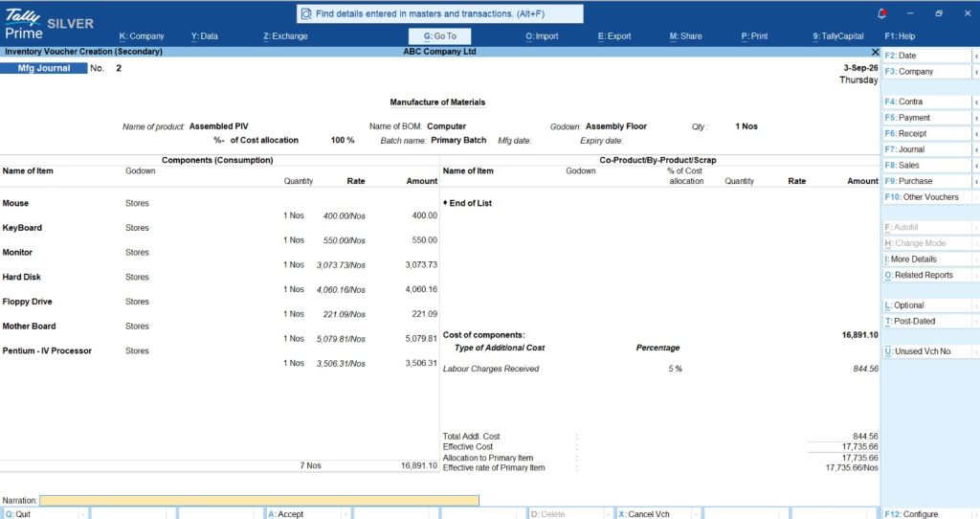
Task: Click Unused Vch No. button
Action: (926, 351)
